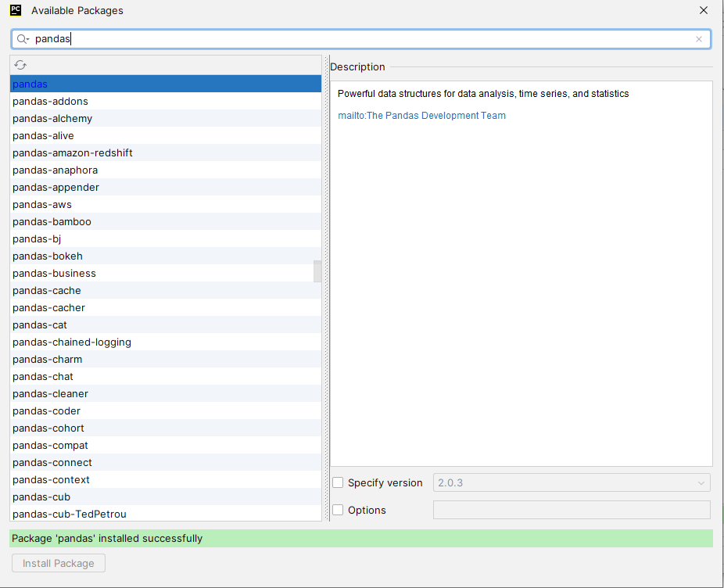724x588 pixels.
Task: Select pandas-cleaner package
Action: point(166,393)
